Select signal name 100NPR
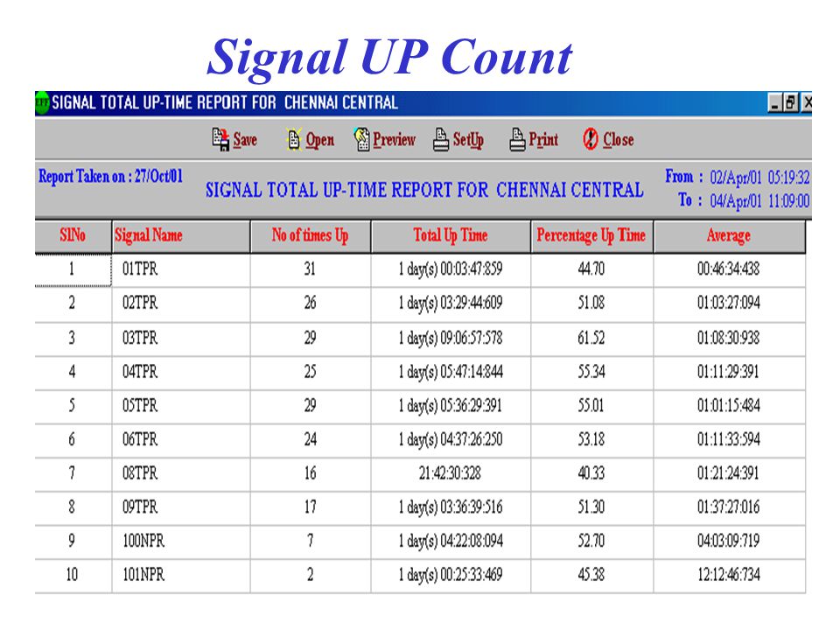840x630 pixels. coord(143,541)
